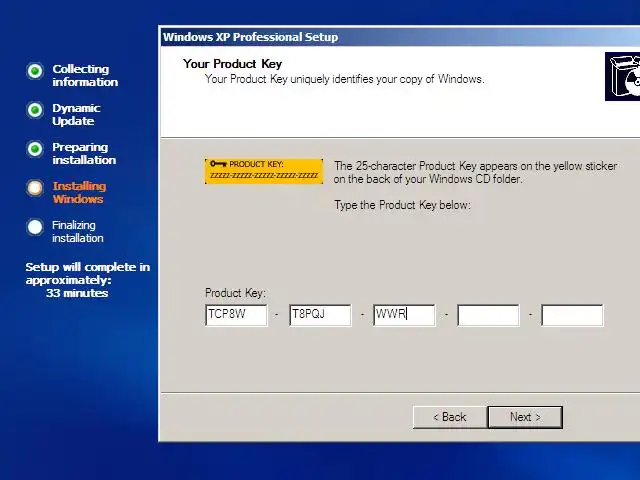The width and height of the screenshot is (640, 480).
Task: Click 'uniquely identifies your copy of Windows' text
Action: tap(387, 79)
